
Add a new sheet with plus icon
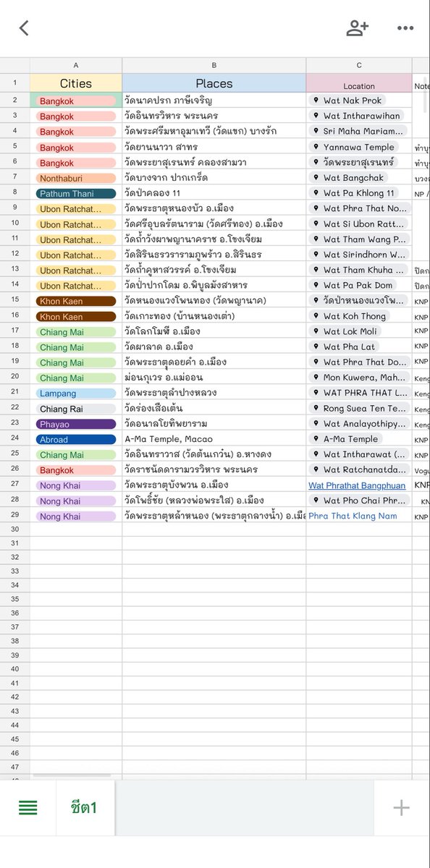(x=401, y=808)
